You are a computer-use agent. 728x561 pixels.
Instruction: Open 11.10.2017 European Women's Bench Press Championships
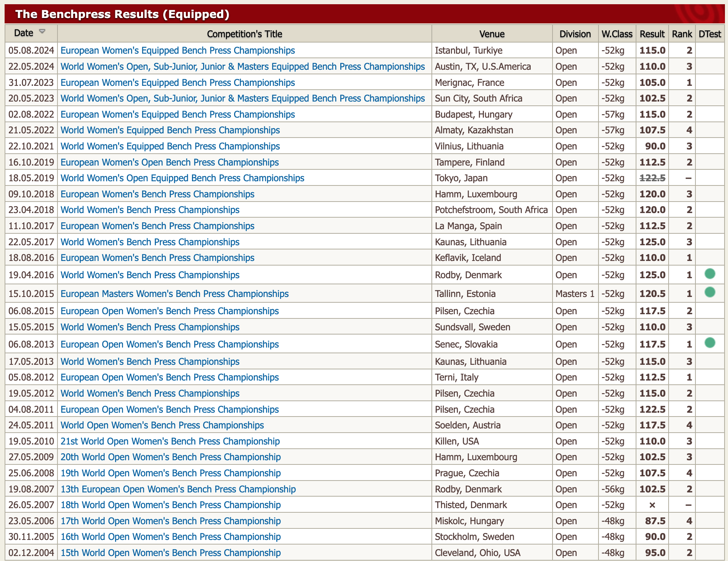click(157, 226)
